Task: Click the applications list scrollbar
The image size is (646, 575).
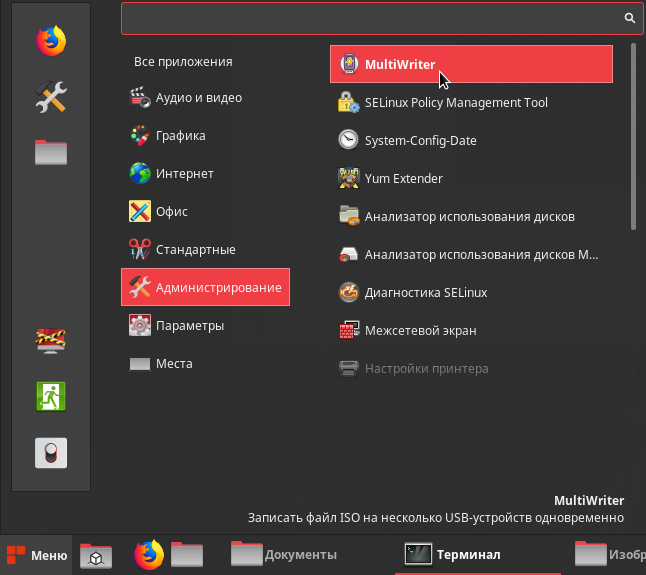Action: [633, 137]
